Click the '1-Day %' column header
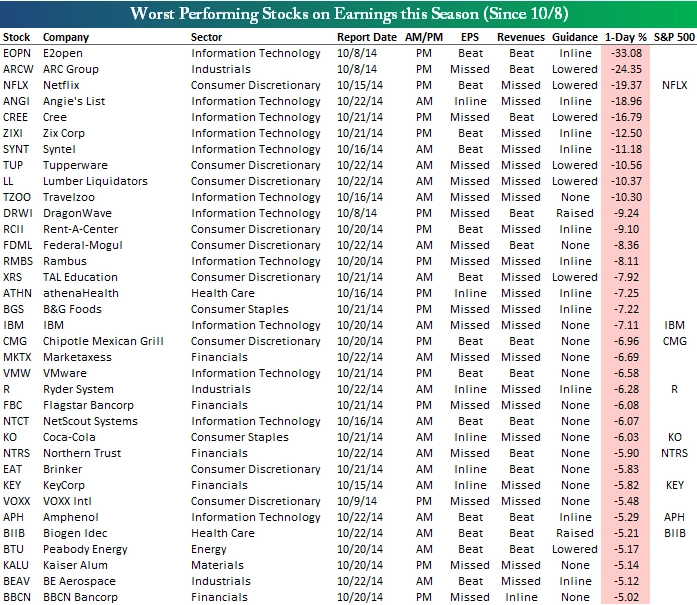Viewport: 697px width, 605px height. pyautogui.click(x=625, y=37)
